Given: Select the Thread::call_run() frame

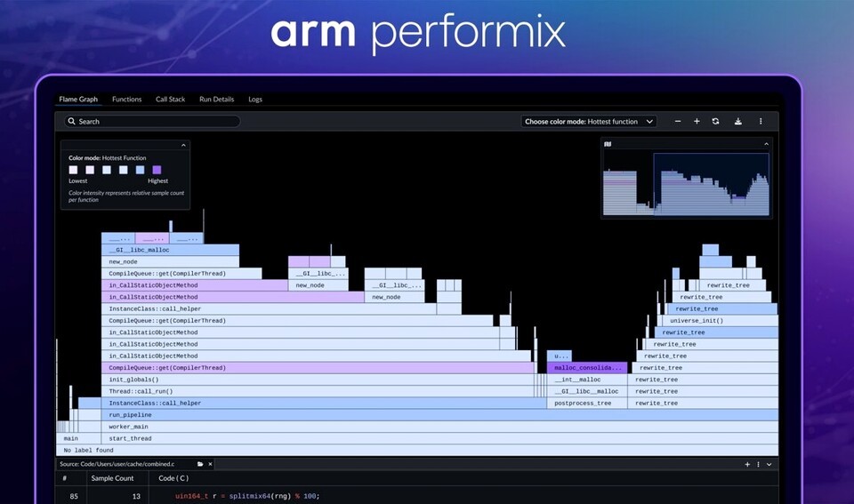Looking at the screenshot, I should tap(318, 391).
